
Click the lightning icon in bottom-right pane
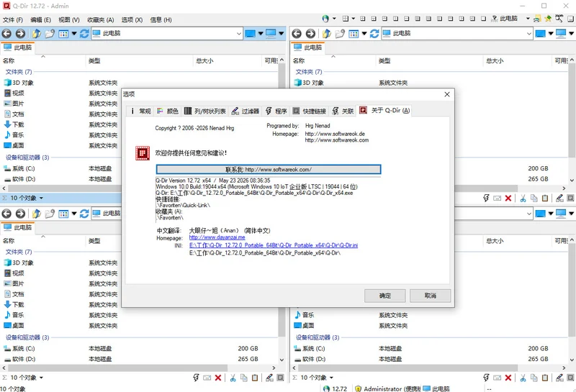(486, 378)
